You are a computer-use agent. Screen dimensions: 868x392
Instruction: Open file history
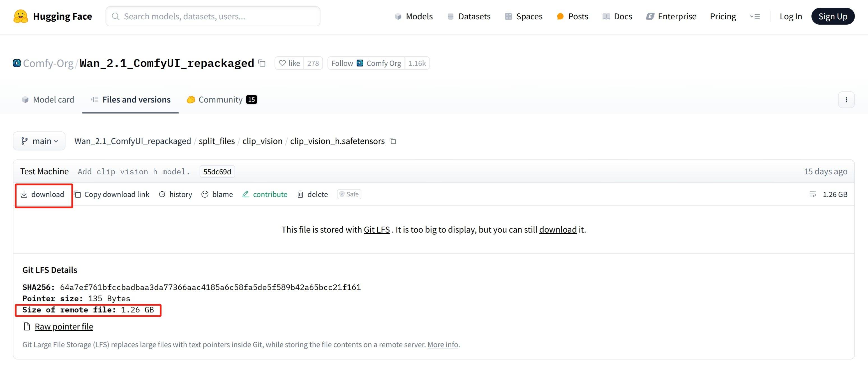(x=176, y=194)
